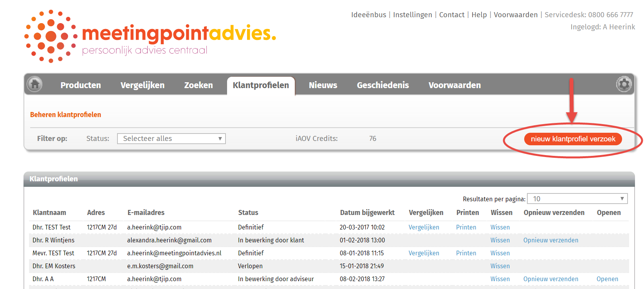644x289 pixels.
Task: Resend request to Dhr. R Wintjens
Action: click(x=550, y=240)
